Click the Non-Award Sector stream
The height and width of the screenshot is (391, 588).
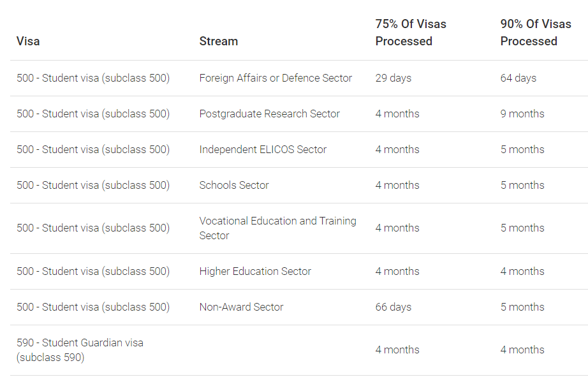[242, 307]
